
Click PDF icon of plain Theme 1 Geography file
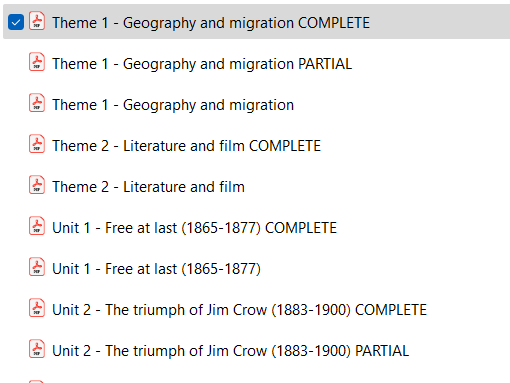tap(37, 103)
